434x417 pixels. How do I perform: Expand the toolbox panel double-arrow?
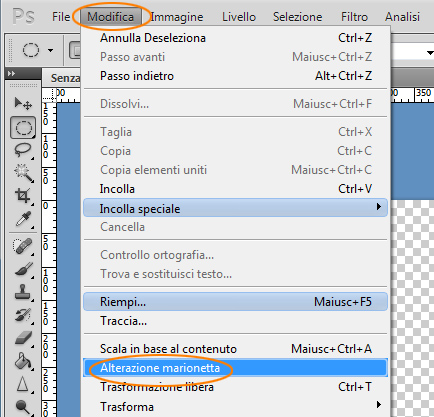coord(11,74)
